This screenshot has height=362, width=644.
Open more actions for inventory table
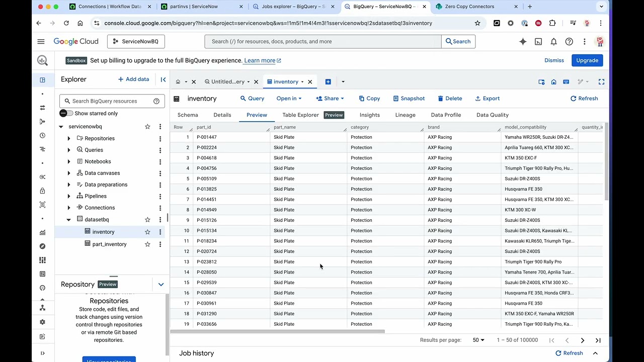160,232
